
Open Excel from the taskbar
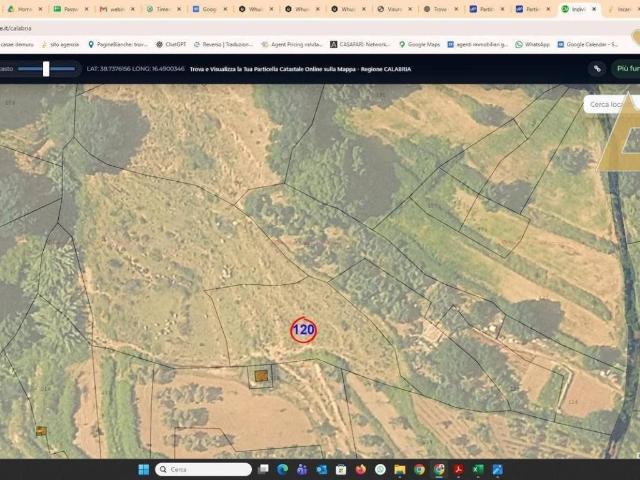pos(478,469)
